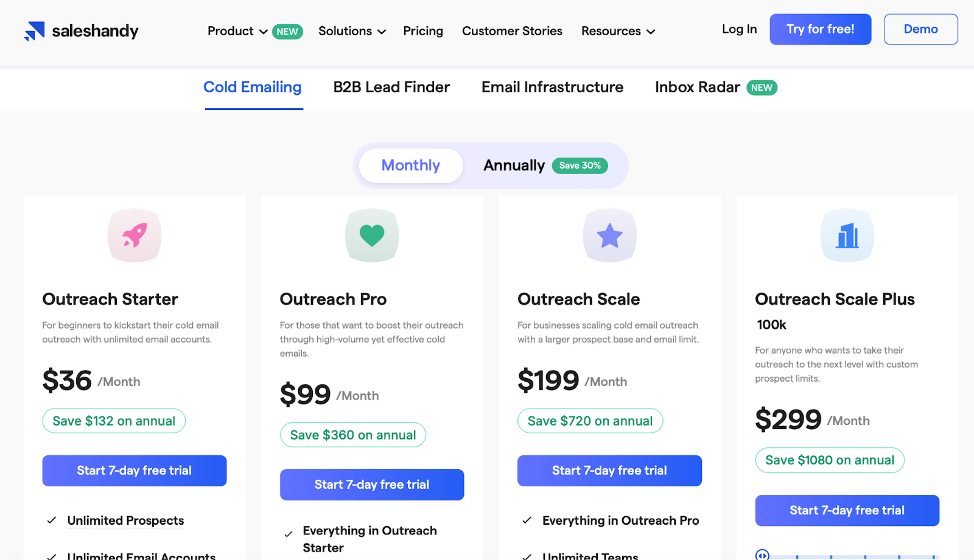Expand the Solutions menu

point(351,31)
